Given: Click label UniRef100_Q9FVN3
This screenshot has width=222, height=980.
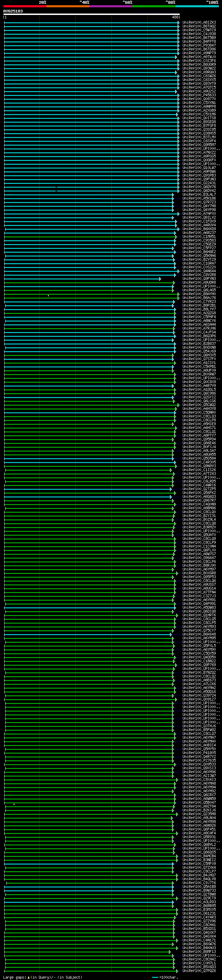Looking at the screenshot, I should tap(199, 279).
